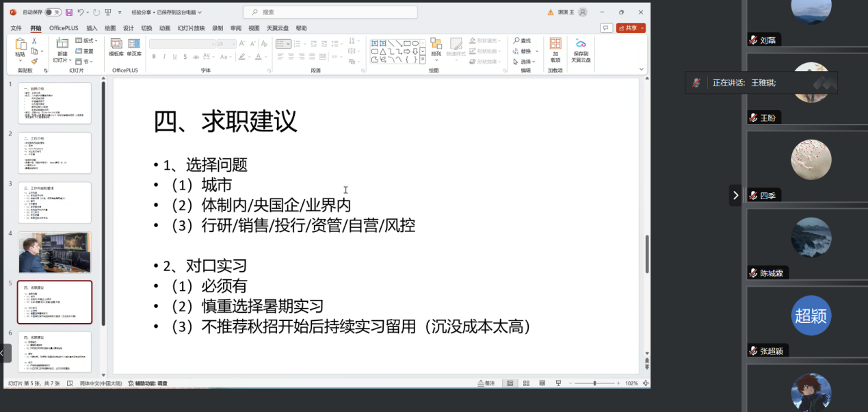Image resolution: width=868 pixels, height=412 pixels.
Task: Open the Add-ins (加载项) icon
Action: click(x=555, y=48)
